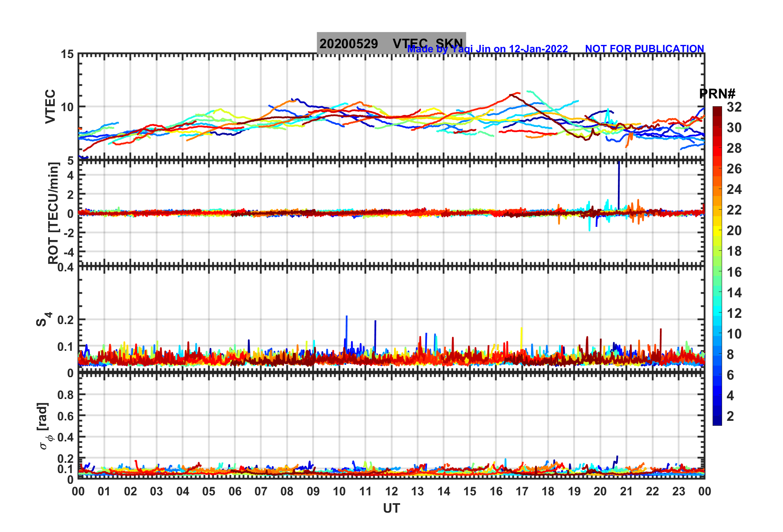Viewport: 783px width, 532px height.
Task: Click the "NOT FOR PUBLICATION" notice
Action: tap(645, 49)
